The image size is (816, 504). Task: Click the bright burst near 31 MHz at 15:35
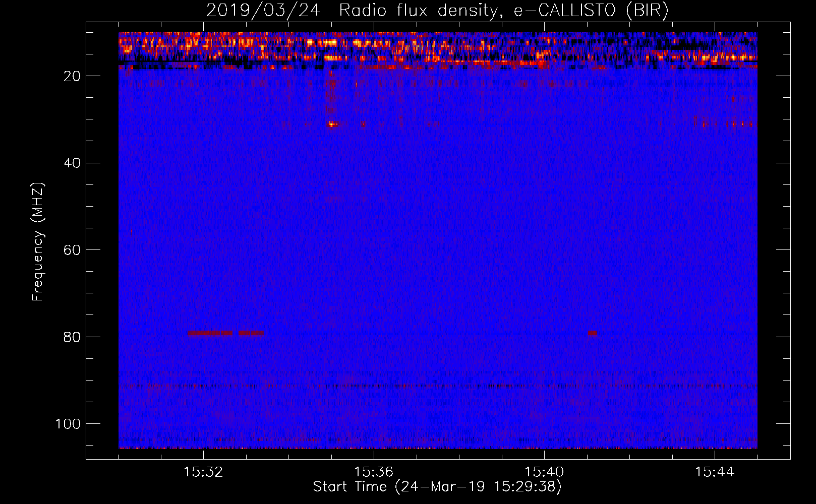[x=333, y=123]
